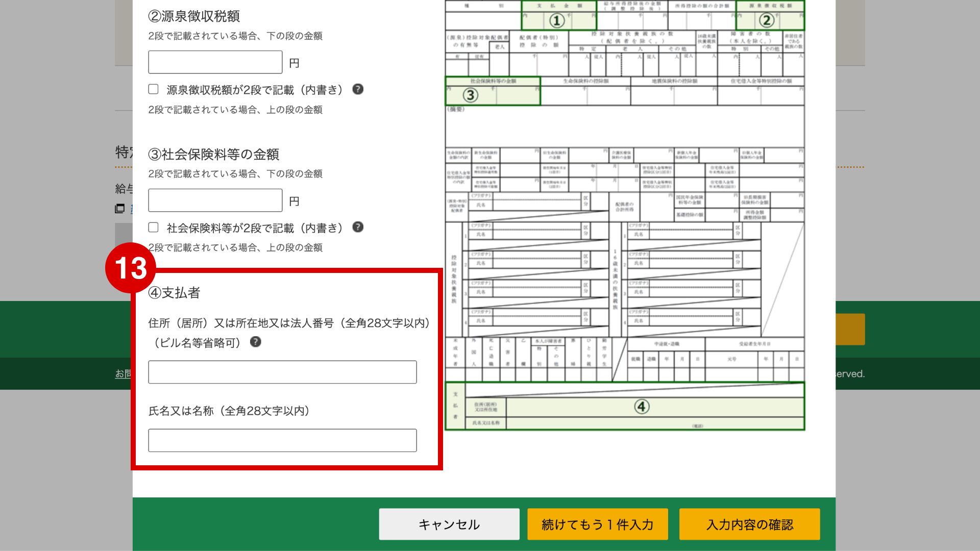Open help icon beside 源泉徴収税額が2段で記載
The width and height of the screenshot is (980, 551).
coord(358,89)
